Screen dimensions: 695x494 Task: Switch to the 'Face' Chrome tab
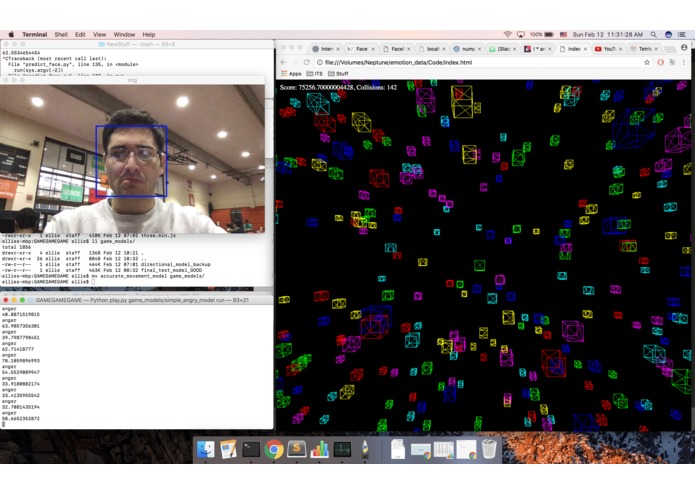click(x=361, y=49)
